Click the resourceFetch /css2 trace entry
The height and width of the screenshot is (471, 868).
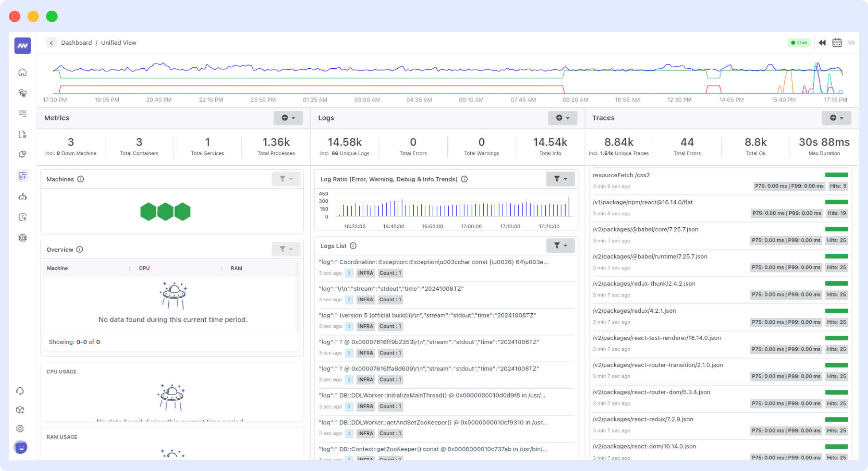coord(621,175)
